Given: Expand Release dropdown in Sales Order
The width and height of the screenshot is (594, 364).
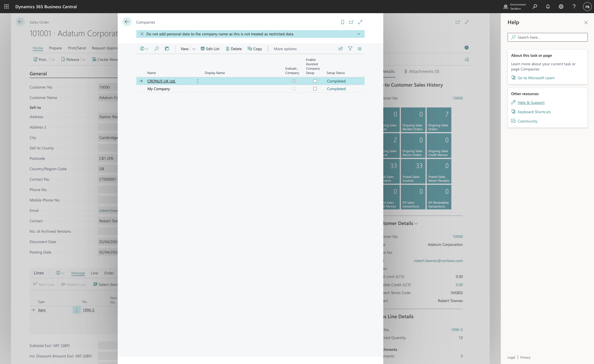Looking at the screenshot, I should (84, 59).
